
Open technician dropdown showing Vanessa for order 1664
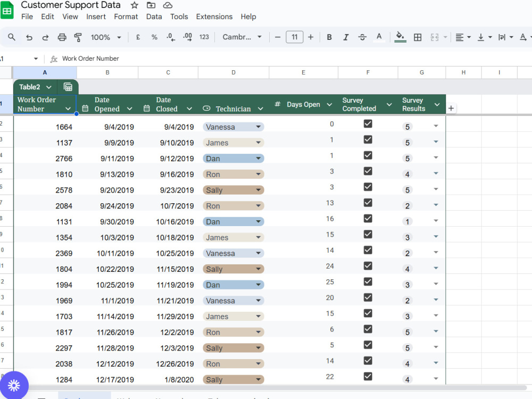coord(234,127)
